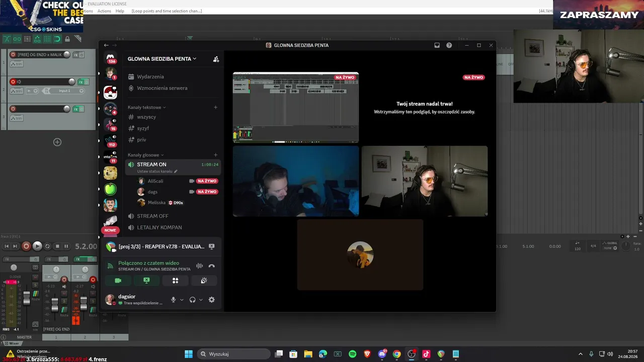Add a text channel with the plus icon
The width and height of the screenshot is (644, 362).
pos(215,107)
